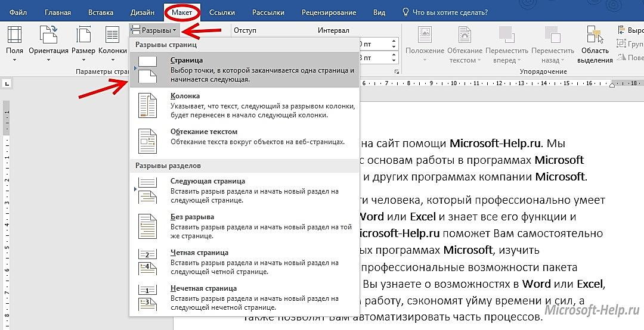Expand the Колонки dropdown arrow
The image size is (644, 330).
point(113,60)
